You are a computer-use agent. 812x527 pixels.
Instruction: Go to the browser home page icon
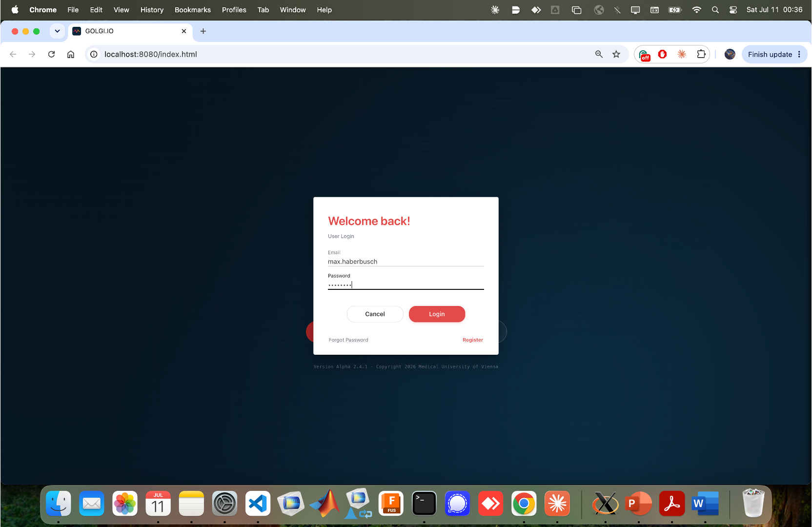pos(71,54)
